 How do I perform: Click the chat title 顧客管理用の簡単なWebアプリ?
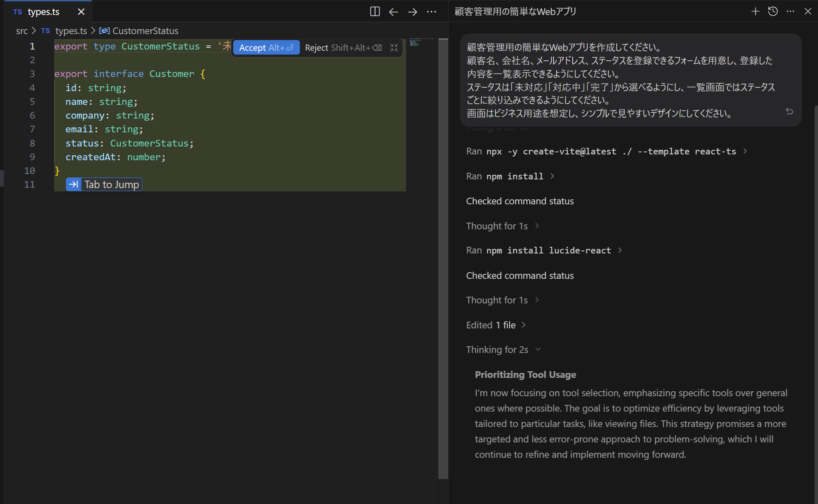coord(515,11)
